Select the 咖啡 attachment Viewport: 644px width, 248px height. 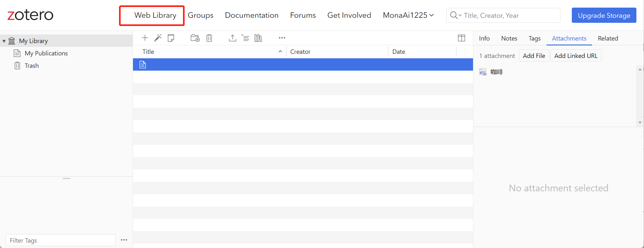click(496, 72)
